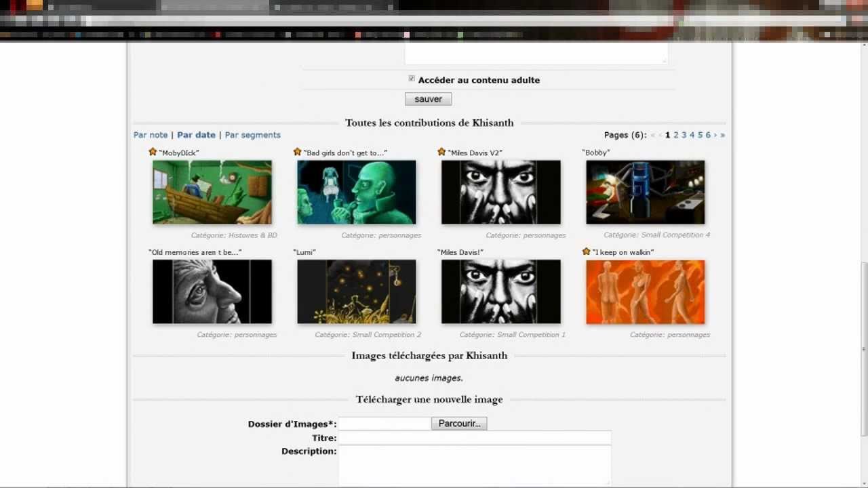Click the title text "Bad girls don't get to..."
The width and height of the screenshot is (868, 488).
[x=345, y=153]
